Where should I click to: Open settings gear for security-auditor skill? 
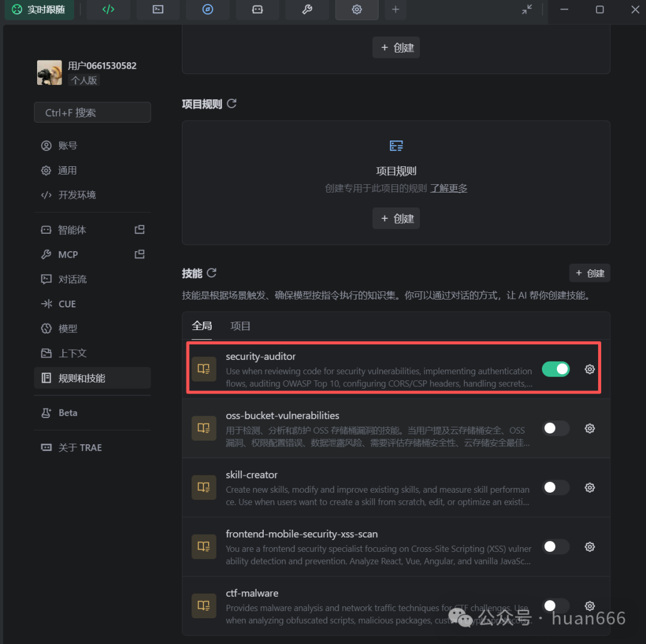click(x=590, y=369)
